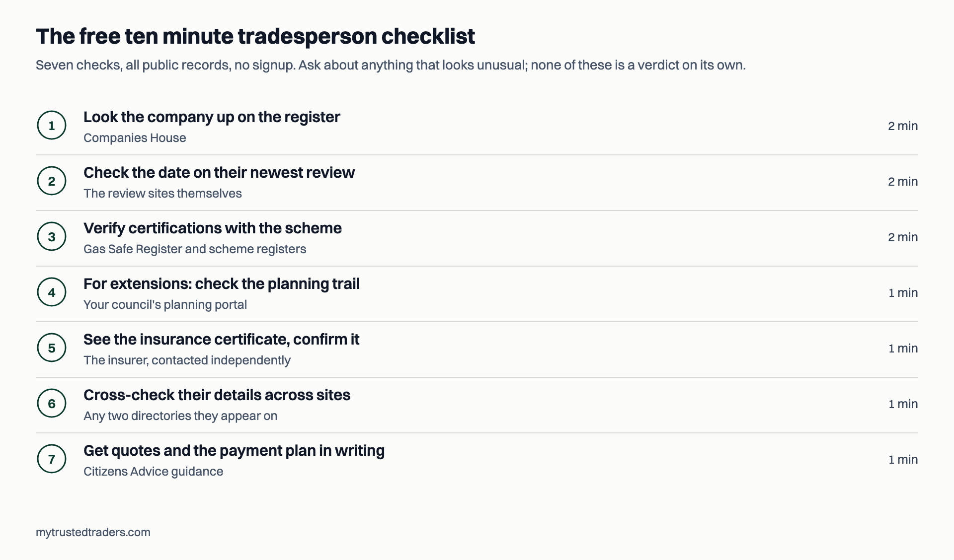Select 'Verify certifications with the scheme' heading
Screen dimensions: 954x560
pos(213,228)
